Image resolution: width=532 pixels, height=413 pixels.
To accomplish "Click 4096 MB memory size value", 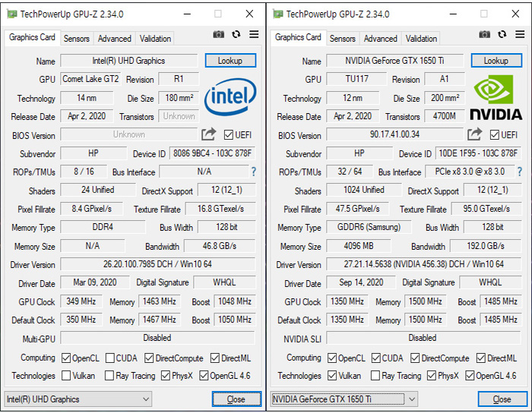I will pyautogui.click(x=359, y=246).
